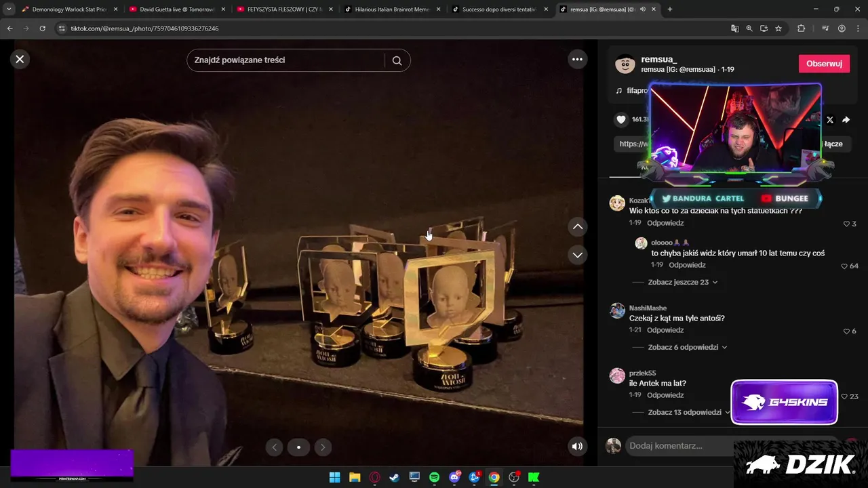Image resolution: width=868 pixels, height=488 pixels.
Task: Like NashiMashe's comment
Action: point(846,331)
